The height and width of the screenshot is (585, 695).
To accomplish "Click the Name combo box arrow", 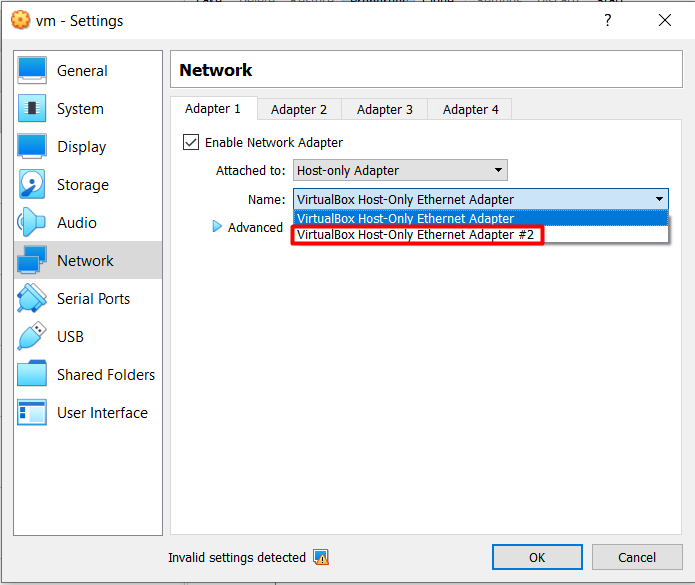I will (659, 199).
